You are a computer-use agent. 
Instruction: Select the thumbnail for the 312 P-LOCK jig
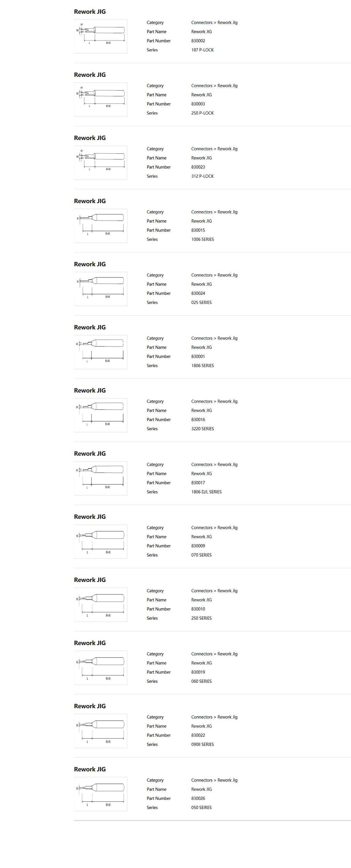coord(101,163)
